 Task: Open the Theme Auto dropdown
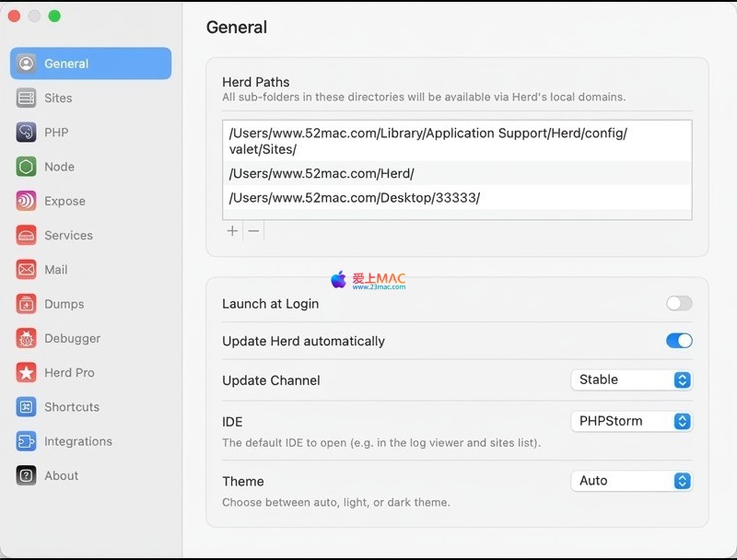631,481
